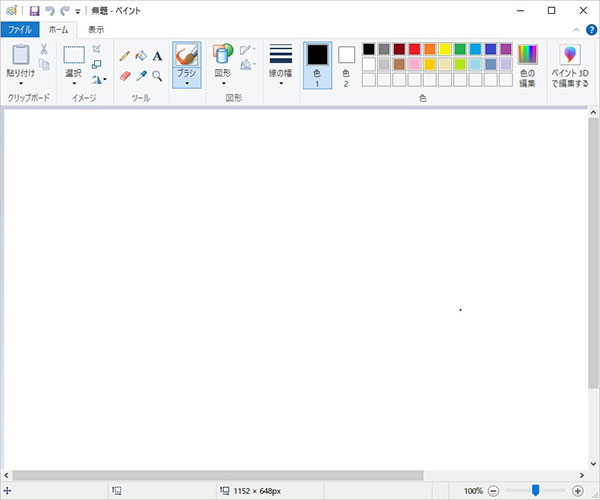Image resolution: width=600 pixels, height=500 pixels.
Task: Pick the red color swatch
Action: coord(415,49)
